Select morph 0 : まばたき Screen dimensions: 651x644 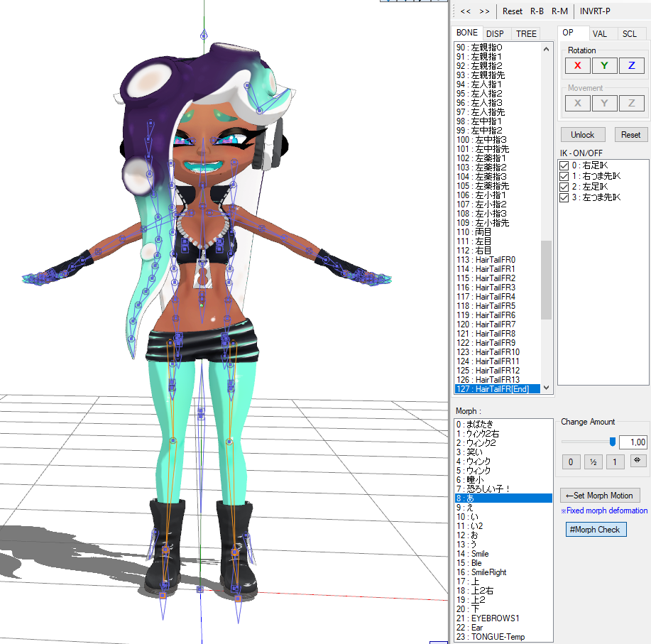point(503,425)
